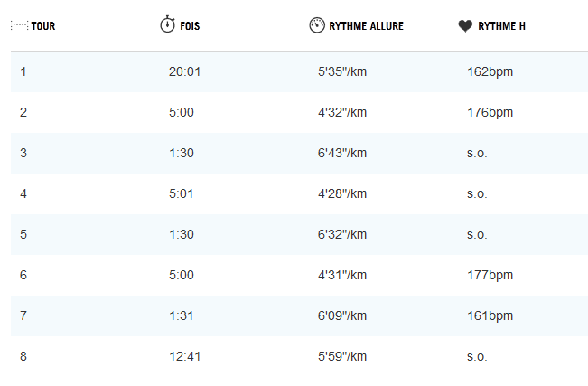Select lap 7 time of 1:31

click(x=182, y=315)
